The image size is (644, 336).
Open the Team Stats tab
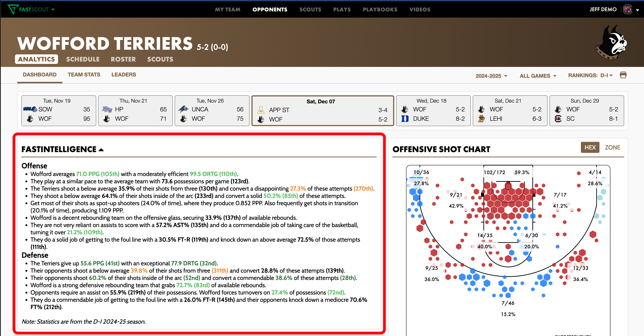[x=84, y=75]
